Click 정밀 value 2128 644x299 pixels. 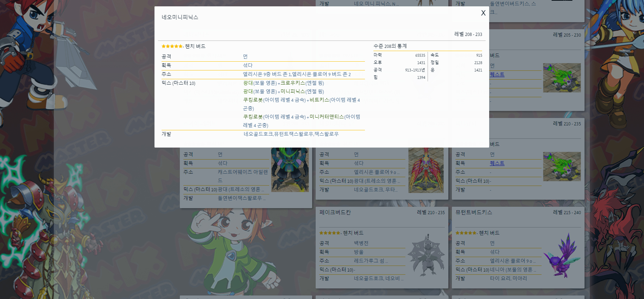click(x=478, y=63)
